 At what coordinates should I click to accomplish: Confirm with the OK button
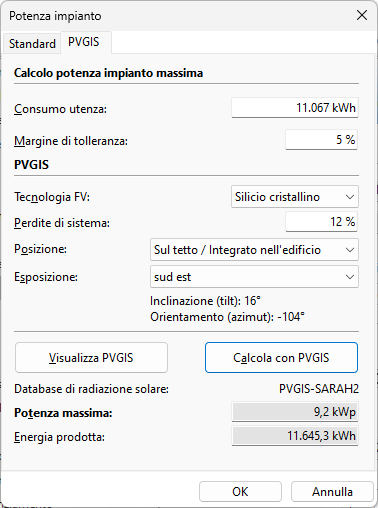[x=240, y=492]
